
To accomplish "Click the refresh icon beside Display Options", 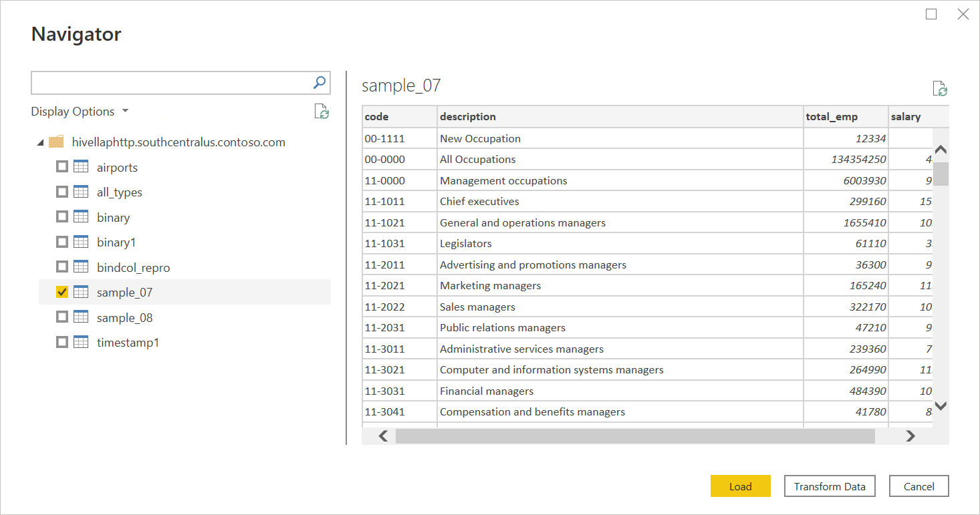I will [x=322, y=112].
